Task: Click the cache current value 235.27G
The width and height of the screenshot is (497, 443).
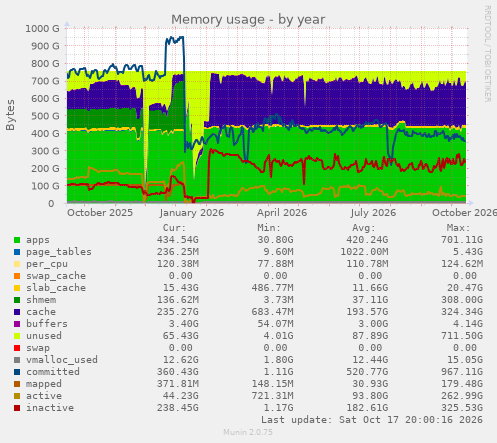Action: [178, 312]
